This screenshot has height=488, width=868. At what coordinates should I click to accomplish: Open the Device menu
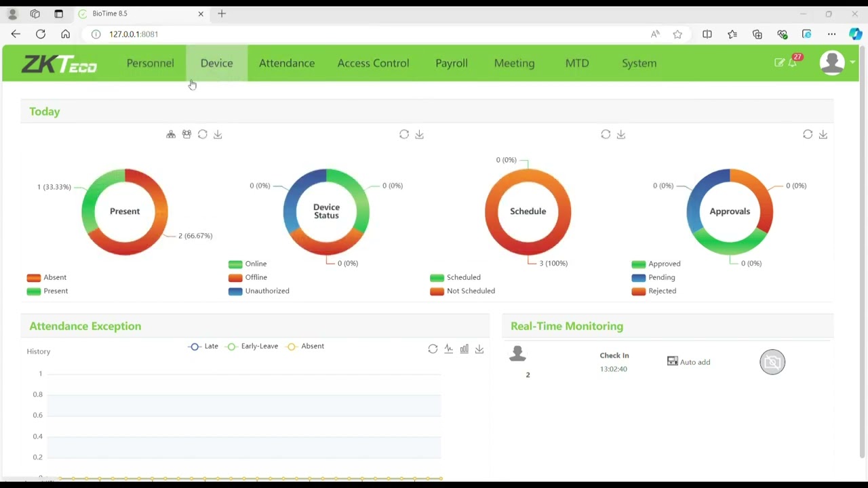[x=216, y=63]
